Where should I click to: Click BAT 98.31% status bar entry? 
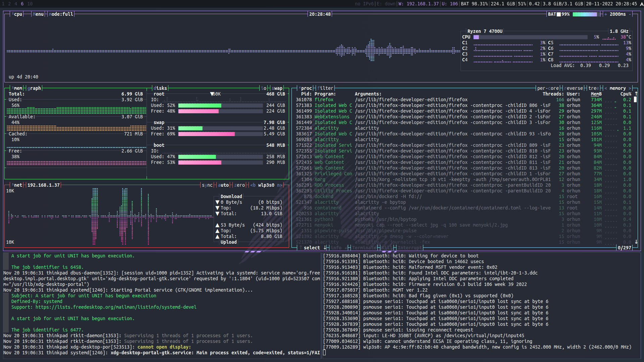(x=474, y=4)
